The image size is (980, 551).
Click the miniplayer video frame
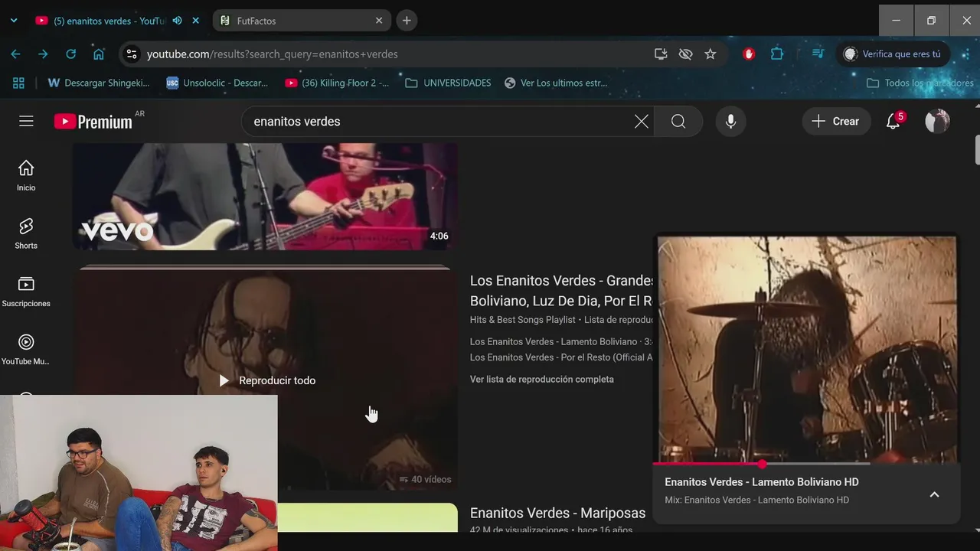806,349
